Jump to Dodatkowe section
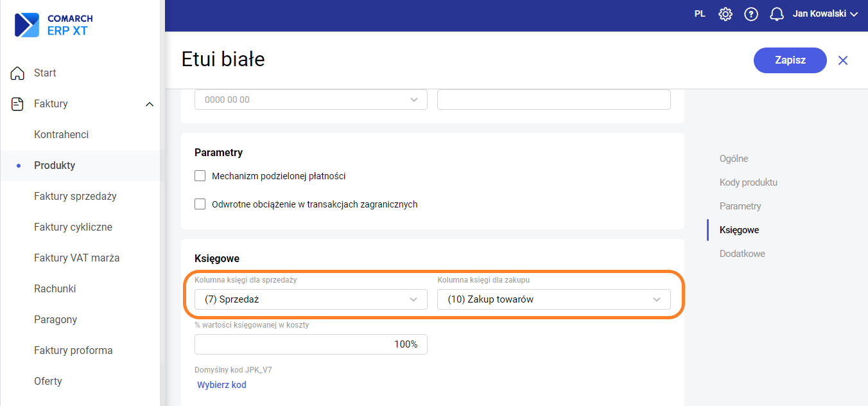The width and height of the screenshot is (868, 406). point(742,254)
